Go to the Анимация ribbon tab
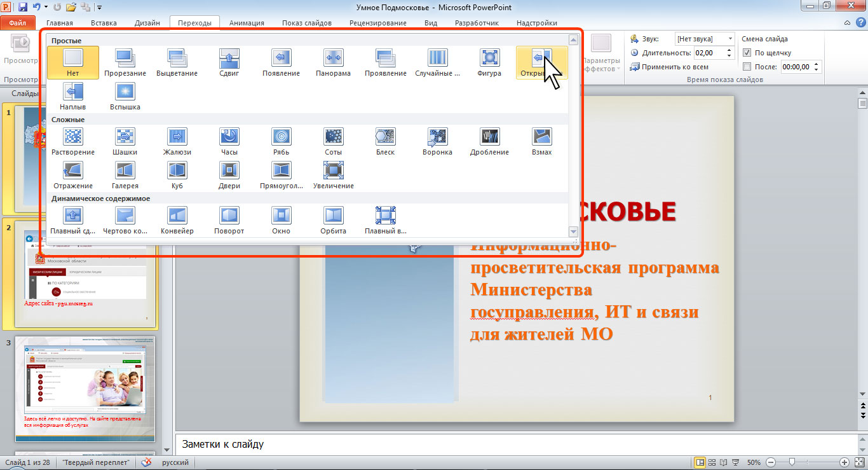 (247, 23)
